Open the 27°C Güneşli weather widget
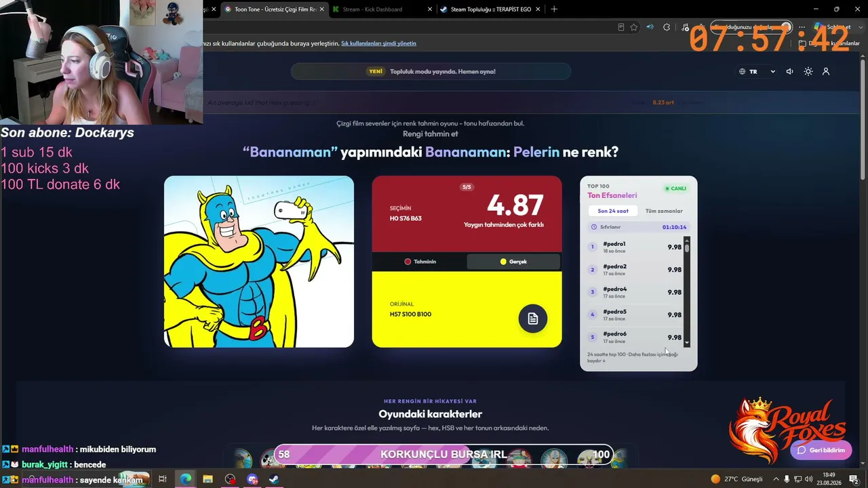This screenshot has width=868, height=488. coord(736,479)
